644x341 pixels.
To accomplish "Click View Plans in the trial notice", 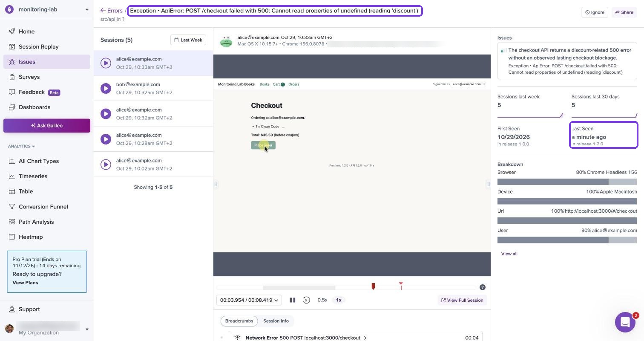I will [25, 283].
